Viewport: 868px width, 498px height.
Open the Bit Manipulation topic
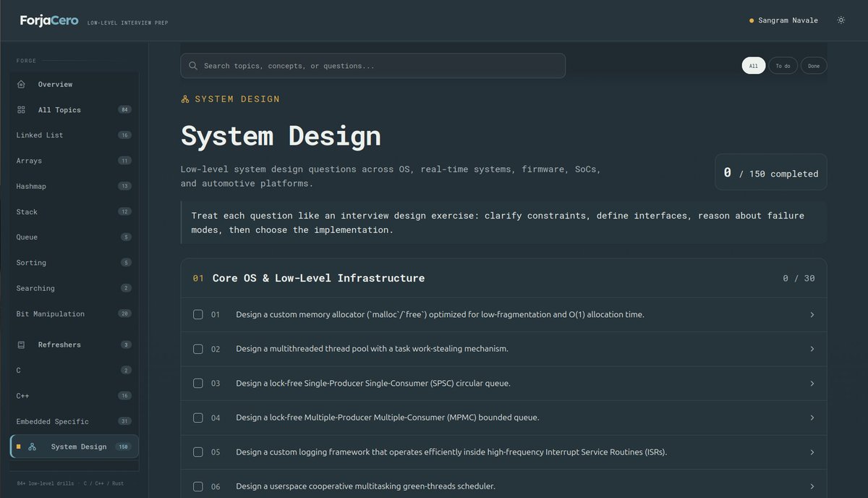[x=74, y=314]
